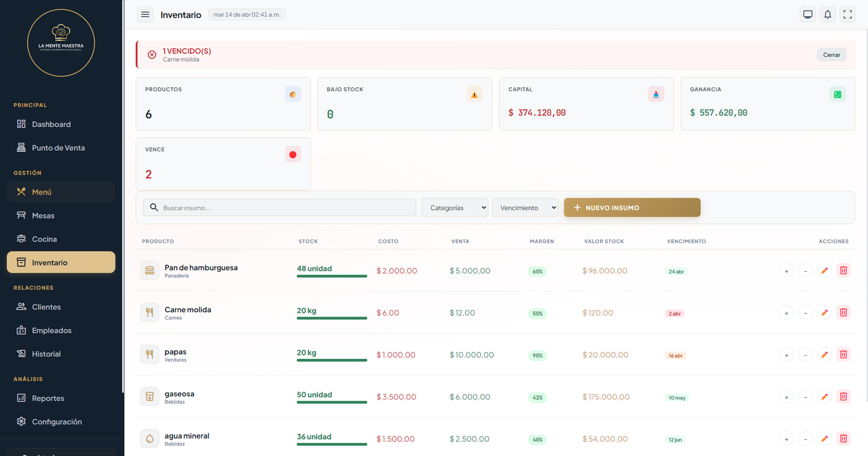The height and width of the screenshot is (456, 868).
Task: Edit papas with pencil icon
Action: pyautogui.click(x=825, y=355)
